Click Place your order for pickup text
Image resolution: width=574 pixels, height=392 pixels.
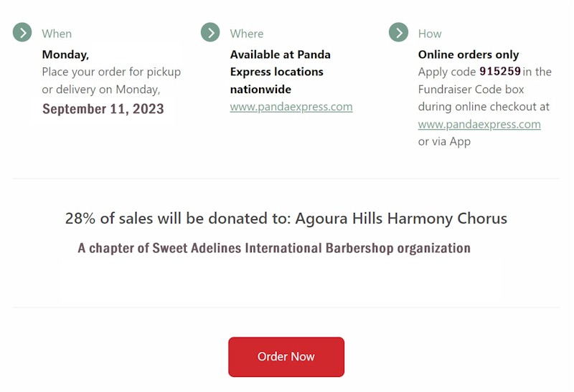pos(111,72)
